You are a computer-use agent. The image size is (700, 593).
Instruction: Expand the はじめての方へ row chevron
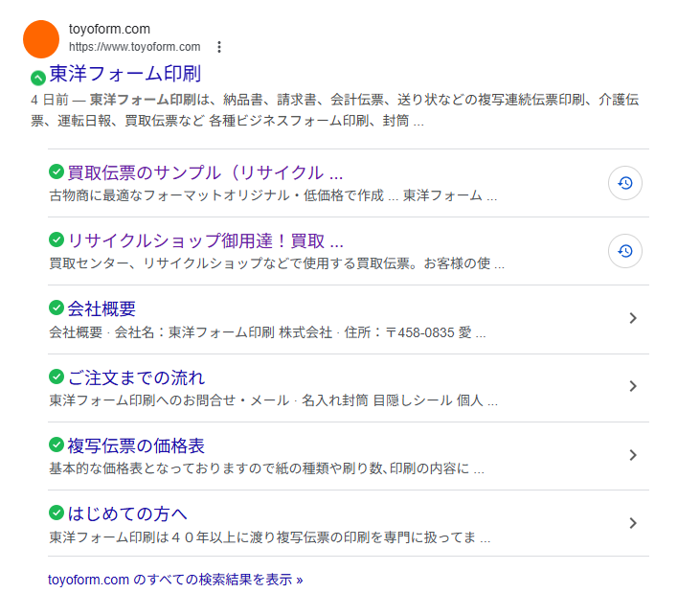(x=632, y=523)
